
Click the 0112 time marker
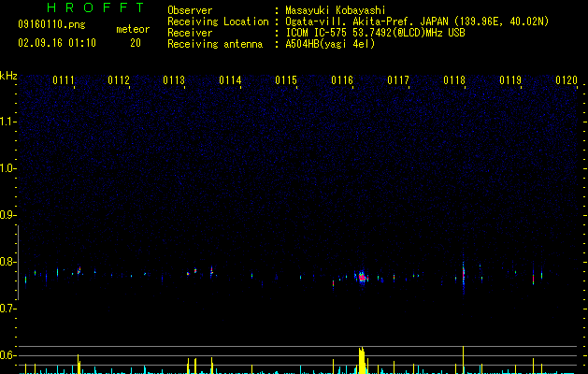119,80
